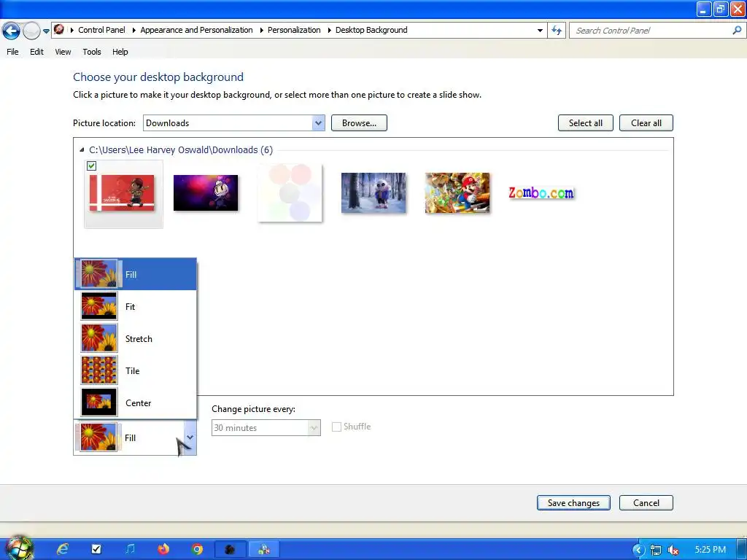This screenshot has width=747, height=560.
Task: Click the search magnifier icon
Action: 737,31
